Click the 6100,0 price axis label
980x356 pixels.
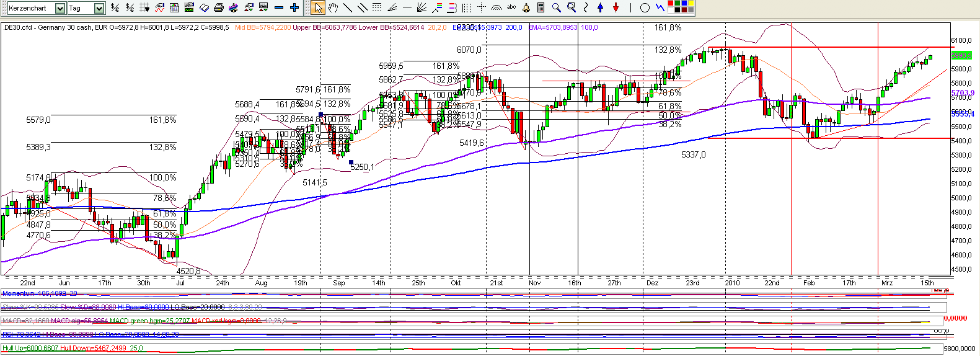tap(961, 40)
